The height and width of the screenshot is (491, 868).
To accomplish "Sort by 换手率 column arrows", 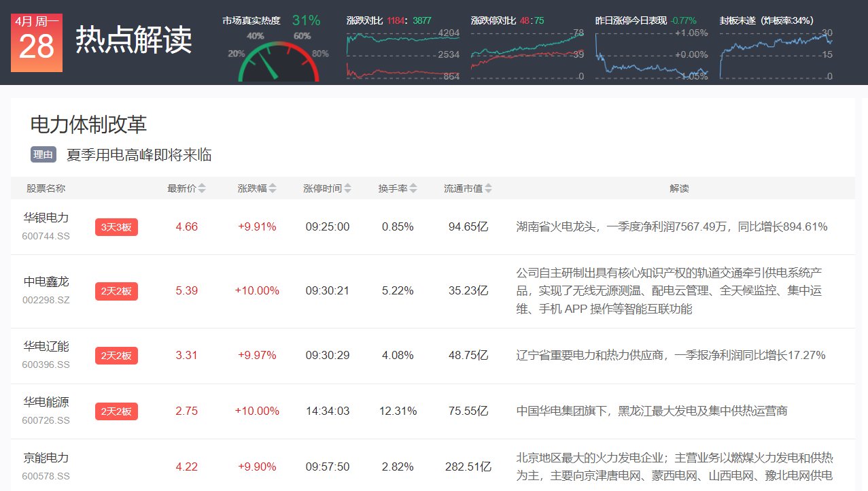I will tap(413, 188).
